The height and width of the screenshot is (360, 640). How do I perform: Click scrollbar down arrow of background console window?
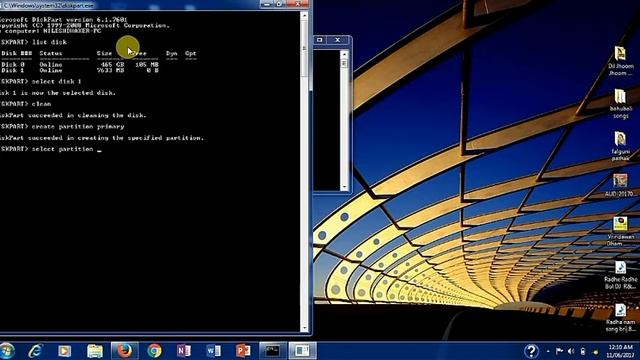click(344, 187)
